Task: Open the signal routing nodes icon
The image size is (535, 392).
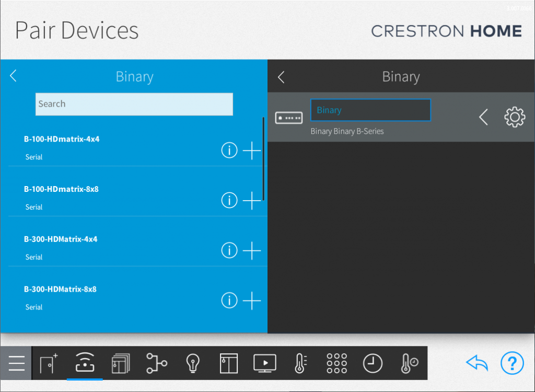Action: 157,363
